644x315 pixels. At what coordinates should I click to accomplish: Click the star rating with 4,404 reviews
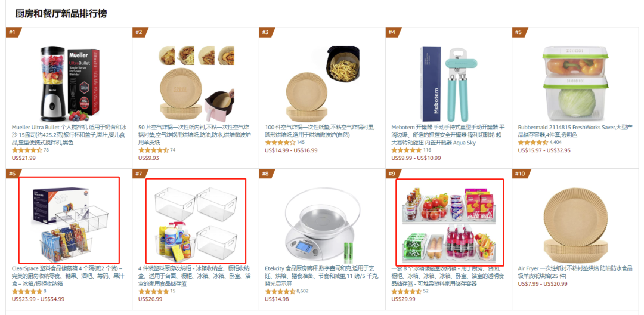(532, 143)
